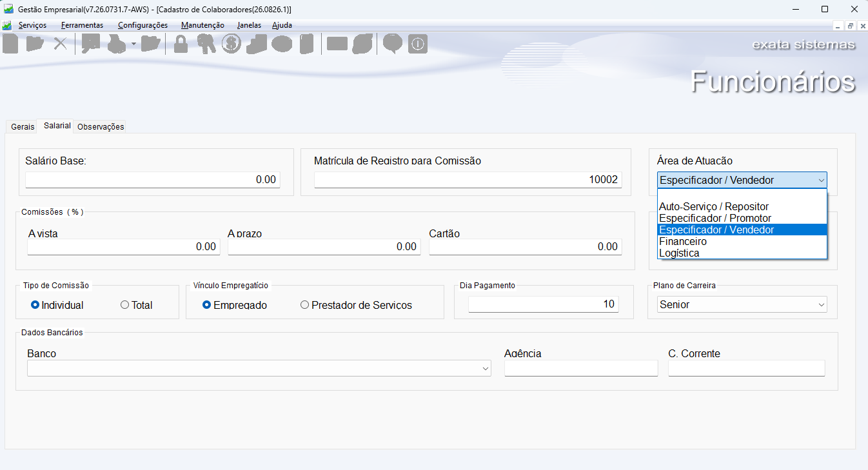This screenshot has height=470, width=868.
Task: Select Total commission type
Action: 137,305
